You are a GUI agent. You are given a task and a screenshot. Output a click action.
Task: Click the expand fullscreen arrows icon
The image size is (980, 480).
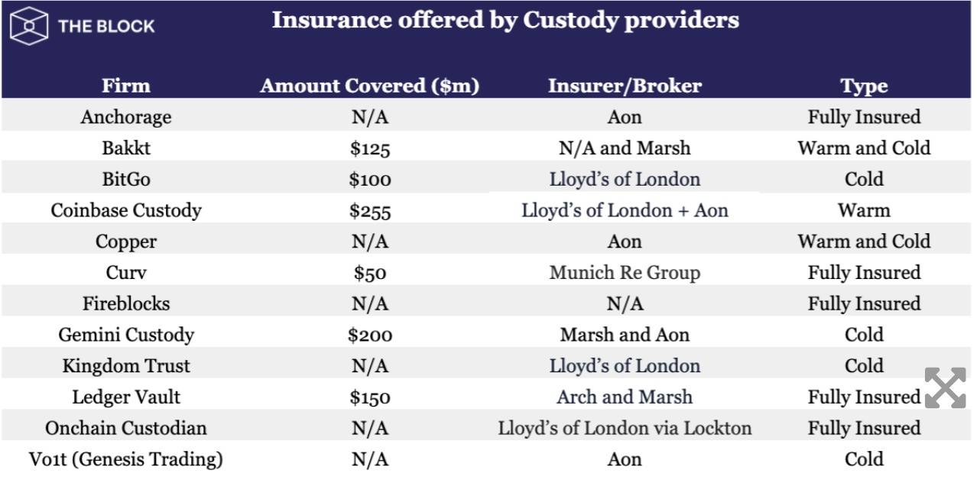click(945, 388)
